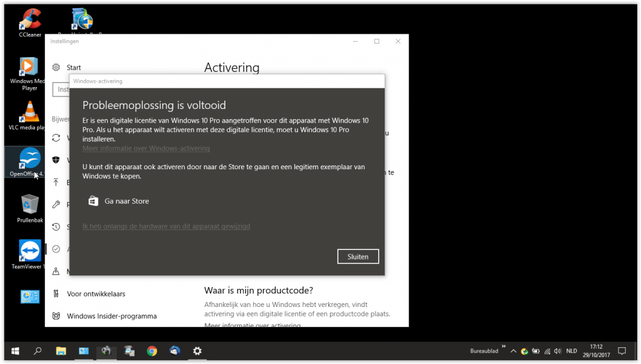Click the Settings gear in taskbar
This screenshot has width=641, height=364.
pyautogui.click(x=197, y=351)
